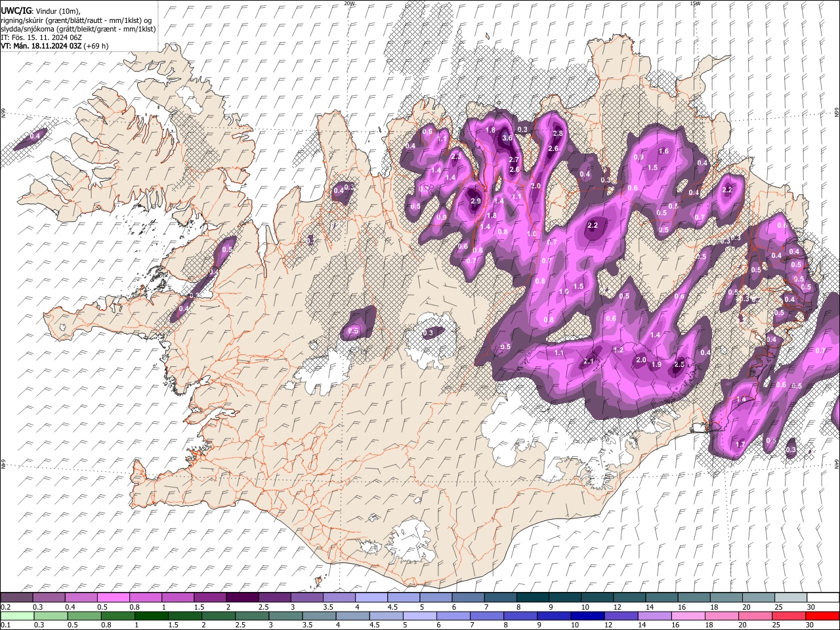
Task: Click the 0.4 value in the far northwest
Action: (x=35, y=135)
